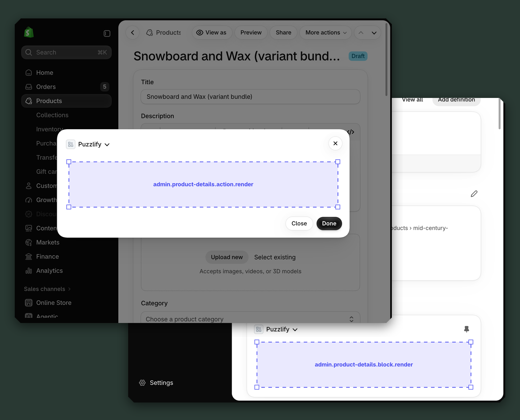The height and width of the screenshot is (420, 520).
Task: Click the rear window scrollbar
Action: coord(499,114)
